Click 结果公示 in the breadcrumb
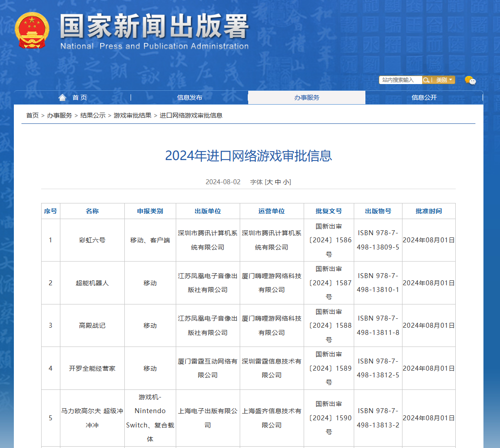This screenshot has height=448, width=500. pyautogui.click(x=93, y=115)
